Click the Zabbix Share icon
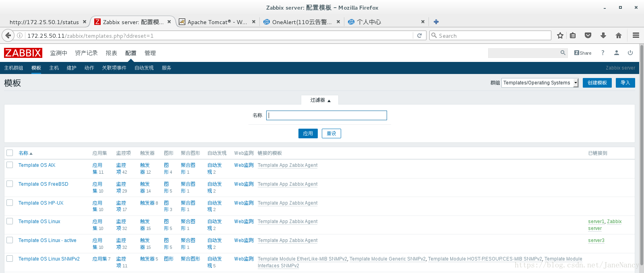The height and width of the screenshot is (273, 644). [583, 53]
